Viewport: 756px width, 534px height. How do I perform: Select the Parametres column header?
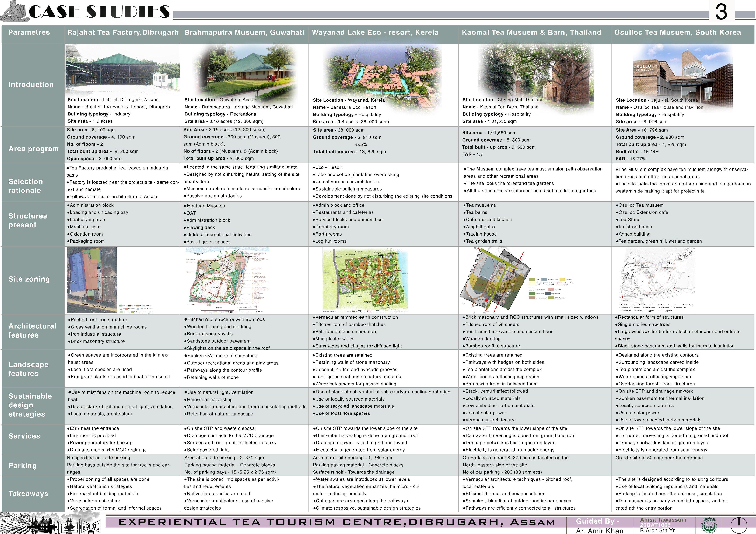point(29,32)
